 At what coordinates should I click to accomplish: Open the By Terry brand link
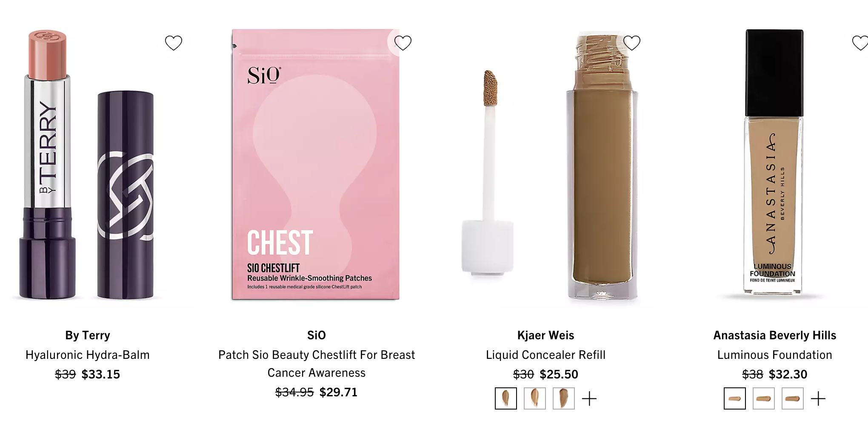(x=88, y=335)
